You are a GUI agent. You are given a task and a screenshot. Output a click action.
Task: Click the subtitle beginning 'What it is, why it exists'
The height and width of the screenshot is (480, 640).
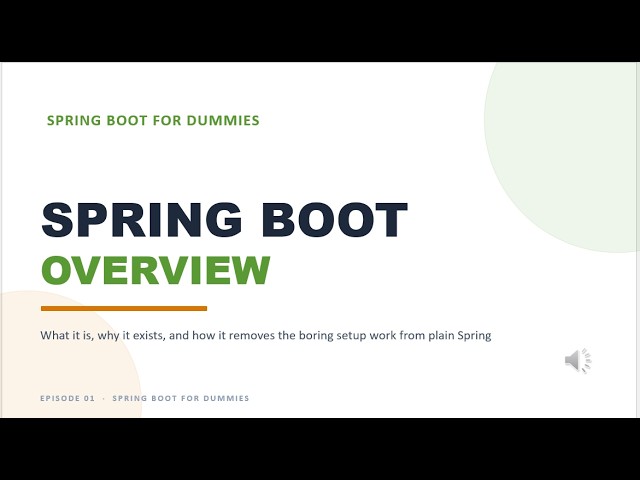(x=266, y=336)
